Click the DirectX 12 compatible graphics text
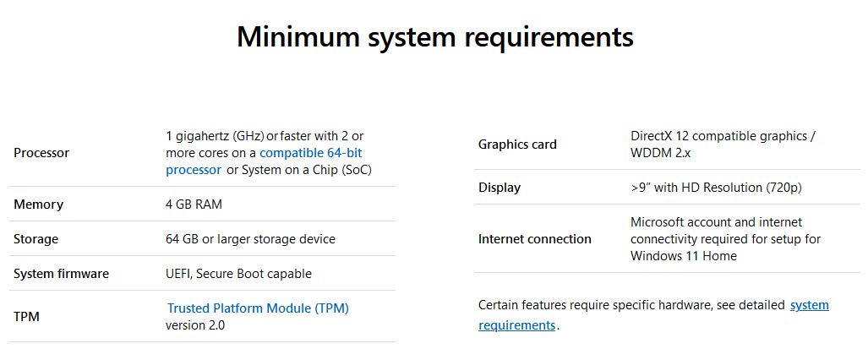The height and width of the screenshot is (349, 868). (x=721, y=136)
